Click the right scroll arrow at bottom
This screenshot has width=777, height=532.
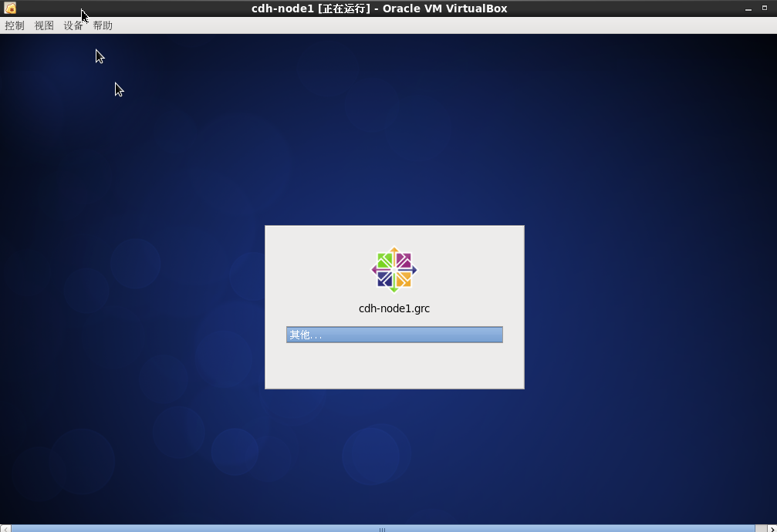pos(772,529)
